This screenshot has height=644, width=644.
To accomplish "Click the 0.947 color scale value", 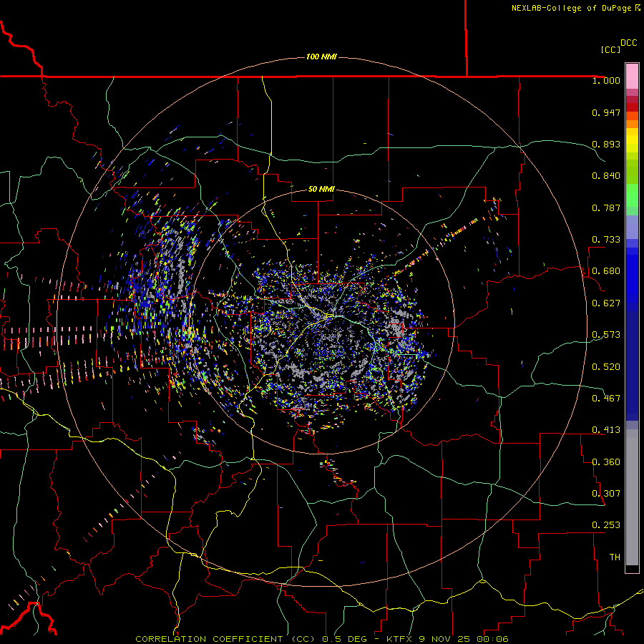I will click(606, 112).
